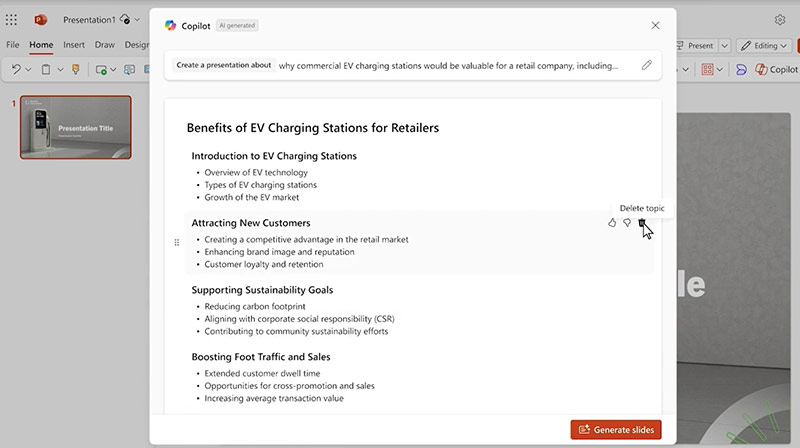Click the Customer loyalty and retention bullet
The width and height of the screenshot is (800, 448).
(x=264, y=264)
